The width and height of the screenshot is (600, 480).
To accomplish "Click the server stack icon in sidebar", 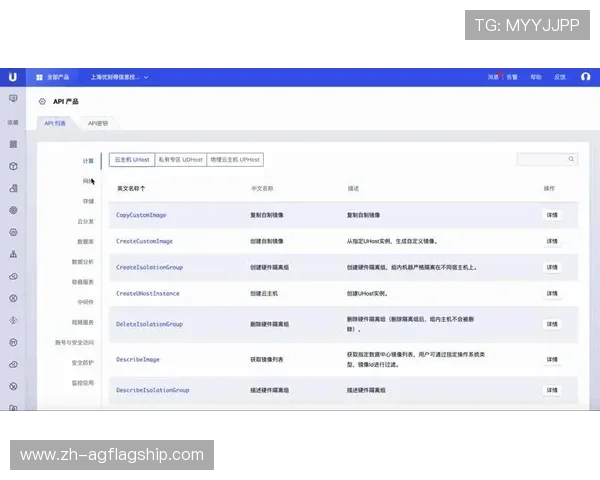I will tap(13, 144).
